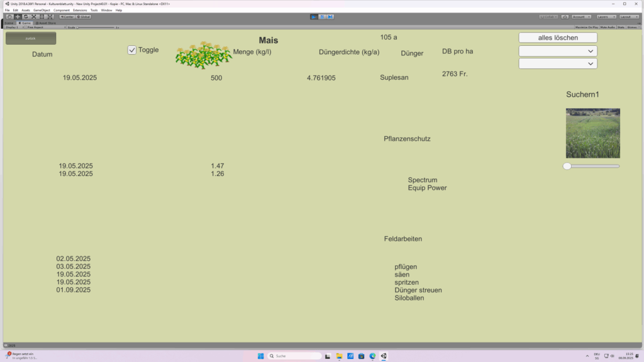
Task: Click the slider handle under field photo
Action: (567, 166)
